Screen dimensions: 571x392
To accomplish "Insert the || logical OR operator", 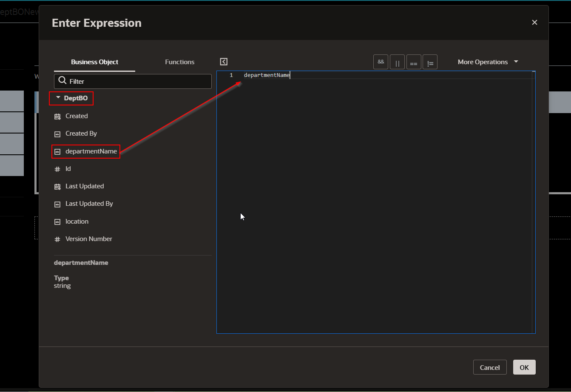I will tap(397, 62).
